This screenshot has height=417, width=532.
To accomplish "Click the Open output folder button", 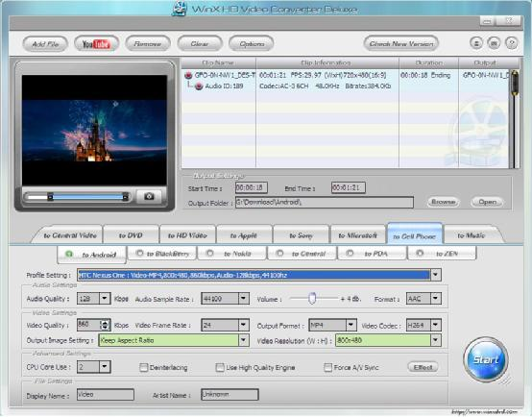I will (x=487, y=202).
